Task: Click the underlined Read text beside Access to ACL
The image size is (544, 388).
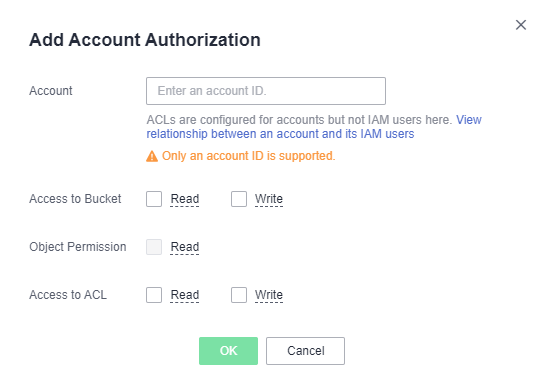Action: click(x=185, y=295)
